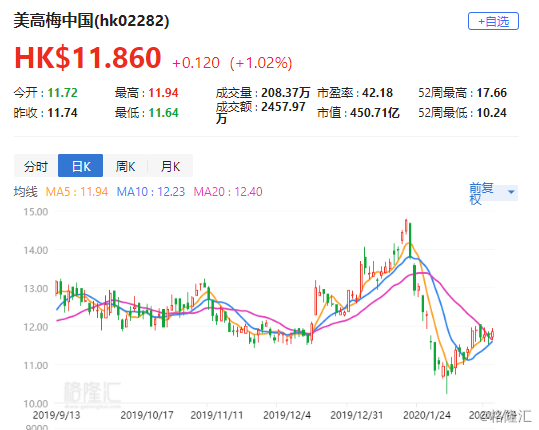Click the MA20 : 12.40 indicator label
This screenshot has height=430, width=539.
point(228,192)
